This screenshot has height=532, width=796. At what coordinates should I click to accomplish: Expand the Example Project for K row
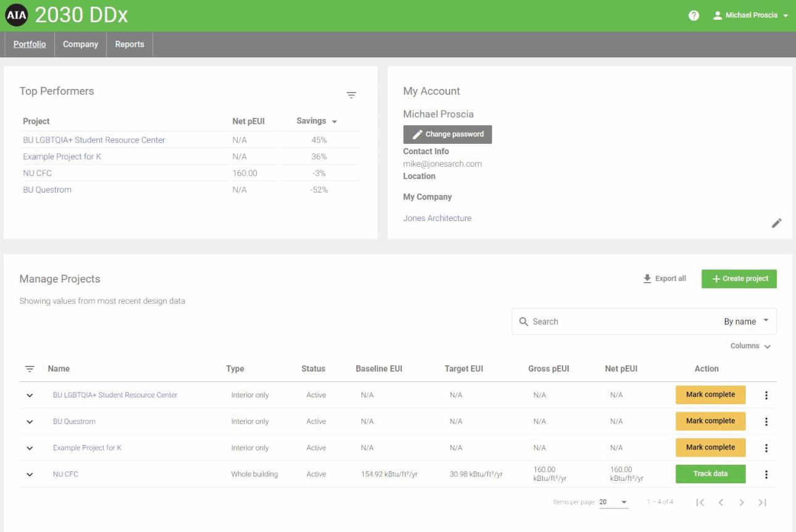(30, 448)
